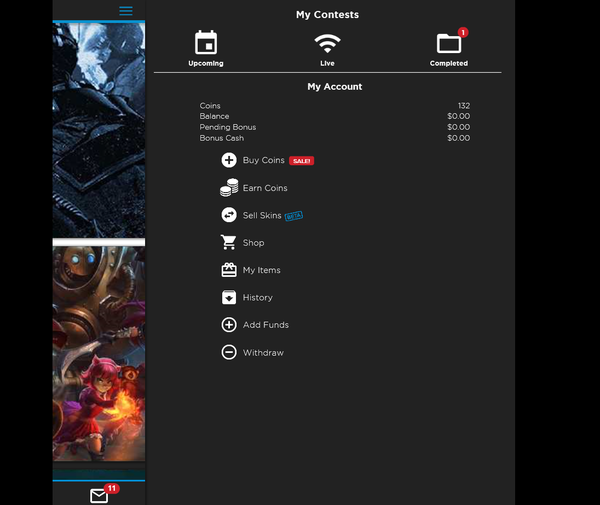600x505 pixels.
Task: Click the dark blue armored character artwork
Action: tap(99, 130)
